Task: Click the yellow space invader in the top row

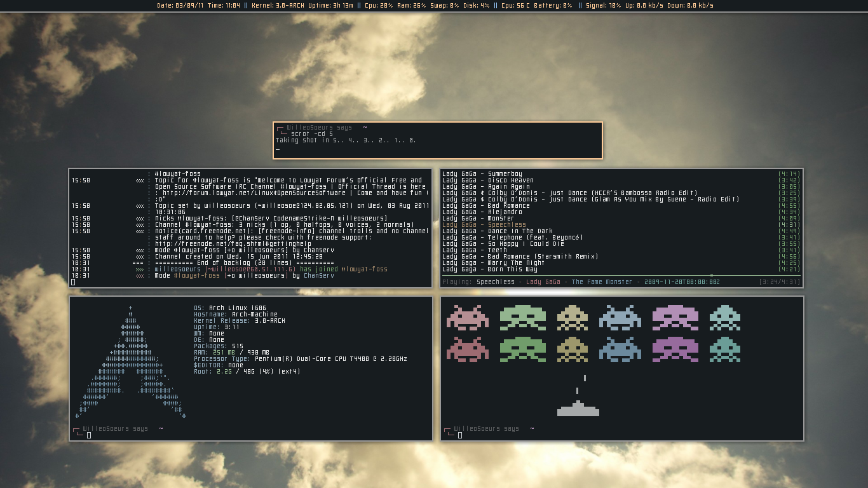Action: [x=572, y=317]
